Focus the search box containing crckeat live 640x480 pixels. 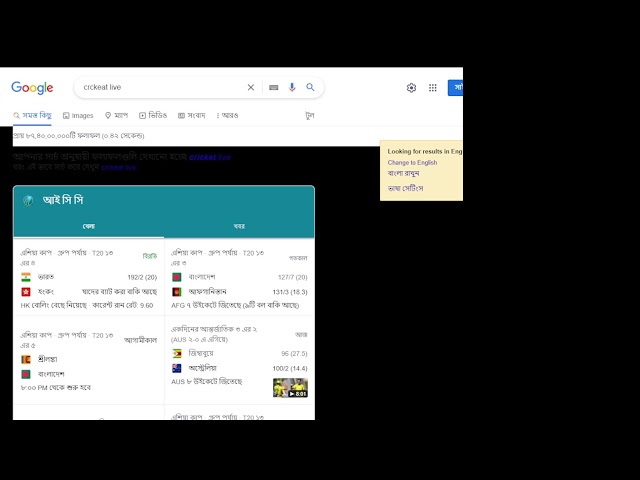click(x=161, y=87)
